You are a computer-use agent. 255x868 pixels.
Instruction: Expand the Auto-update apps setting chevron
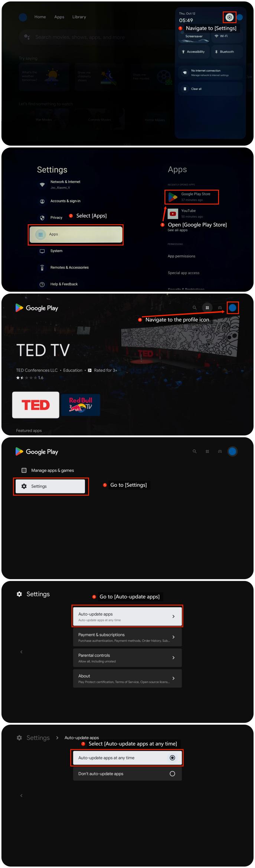click(x=173, y=616)
